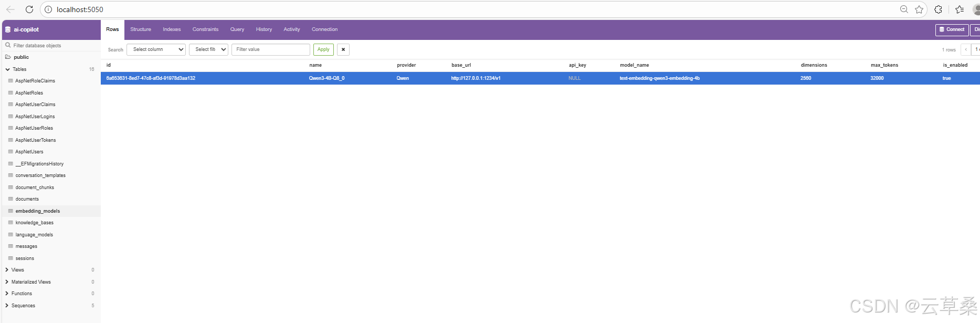Click the Qwen3-4B-Q8_0 name cell

[x=326, y=78]
